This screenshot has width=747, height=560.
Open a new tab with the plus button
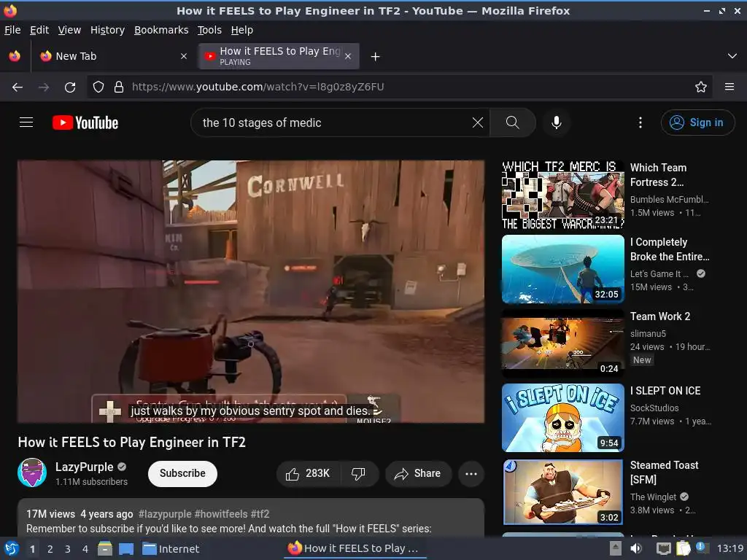[376, 57]
